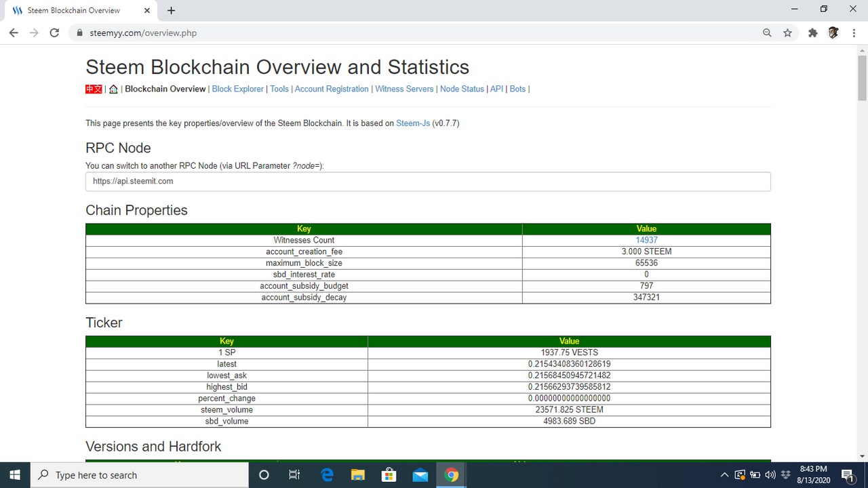Select the highest_bid key cell
Image resolution: width=868 pixels, height=488 pixels.
pyautogui.click(x=226, y=387)
